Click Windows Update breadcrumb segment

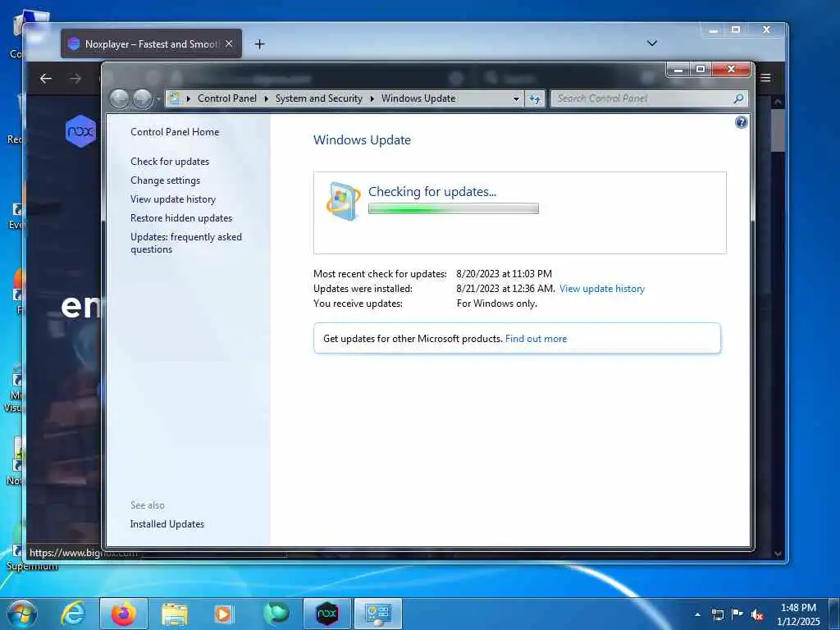418,98
